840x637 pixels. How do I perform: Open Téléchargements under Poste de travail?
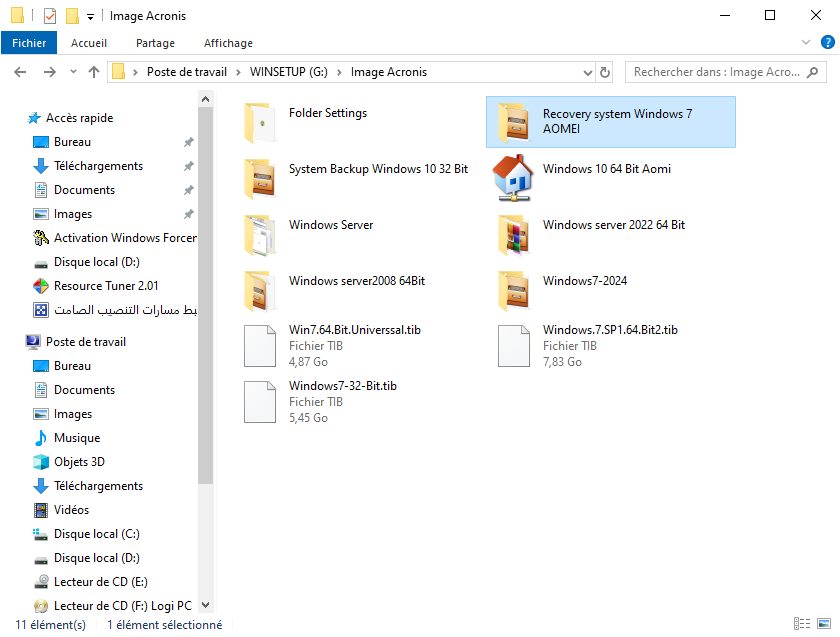99,486
